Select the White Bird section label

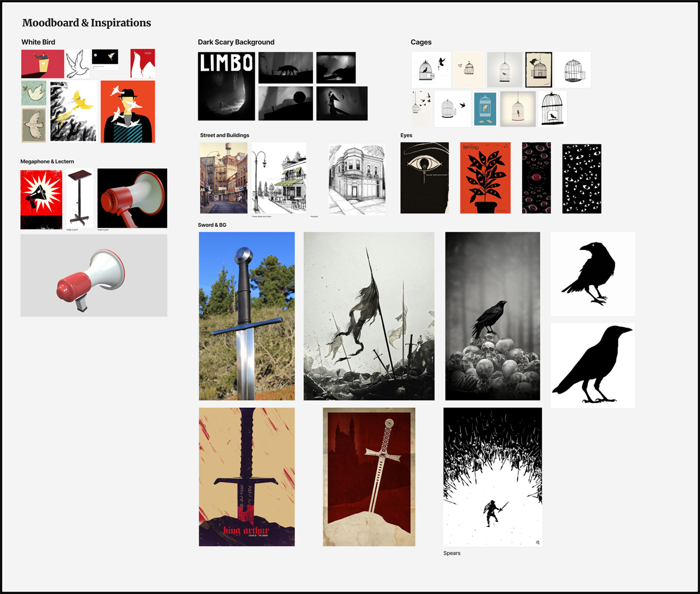38,42
